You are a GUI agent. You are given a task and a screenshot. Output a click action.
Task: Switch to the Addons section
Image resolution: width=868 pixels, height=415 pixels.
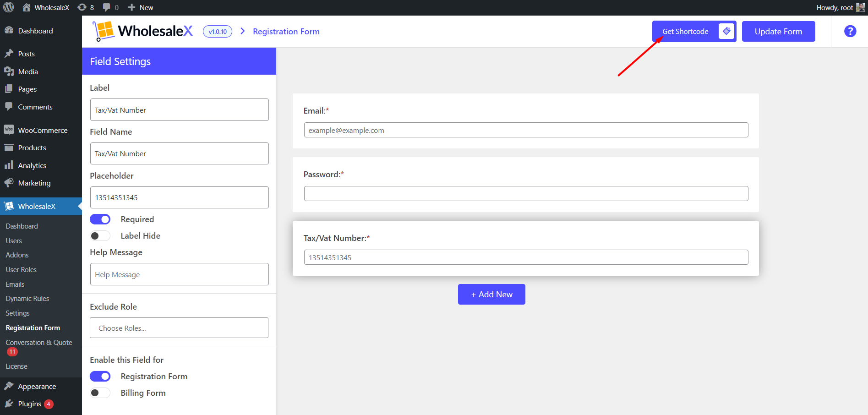(17, 255)
